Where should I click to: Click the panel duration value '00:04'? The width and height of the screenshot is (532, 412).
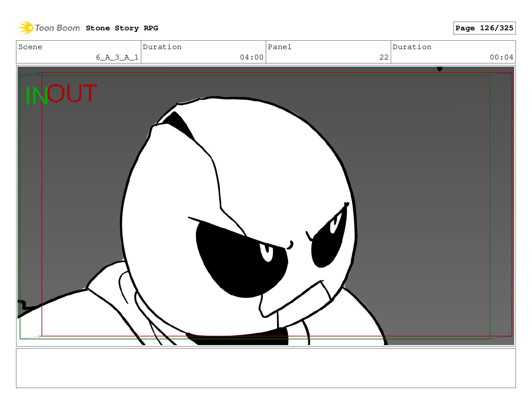pyautogui.click(x=501, y=58)
